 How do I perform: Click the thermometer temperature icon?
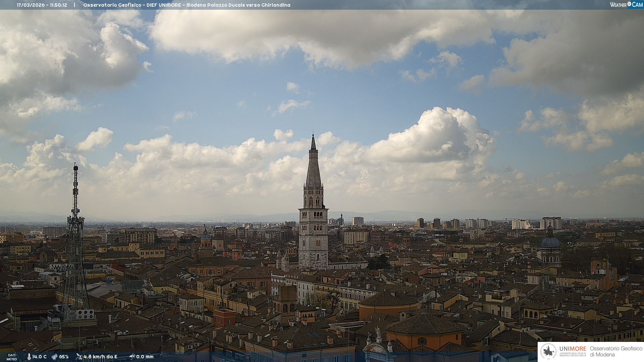click(x=29, y=357)
